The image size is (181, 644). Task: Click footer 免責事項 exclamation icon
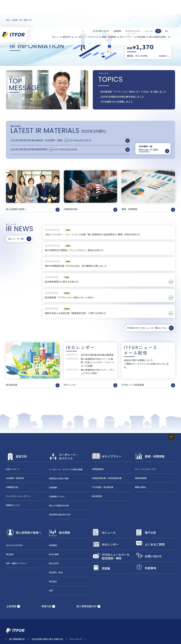[x=139, y=567]
